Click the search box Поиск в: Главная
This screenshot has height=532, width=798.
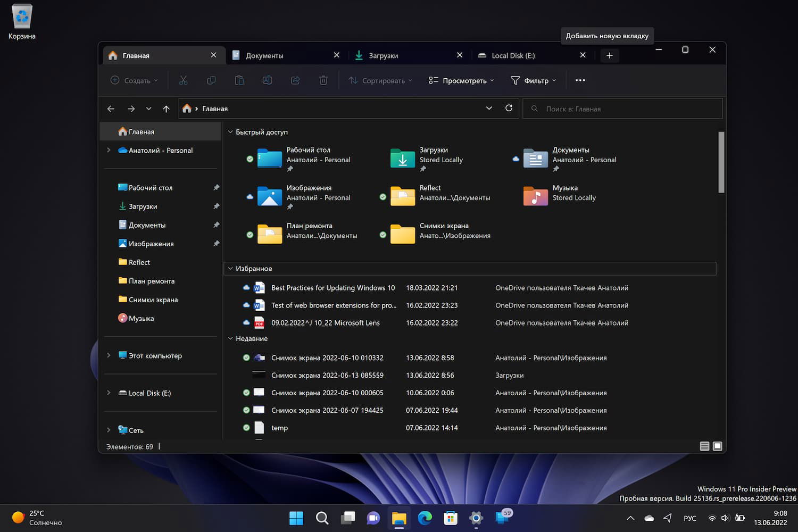tap(622, 109)
